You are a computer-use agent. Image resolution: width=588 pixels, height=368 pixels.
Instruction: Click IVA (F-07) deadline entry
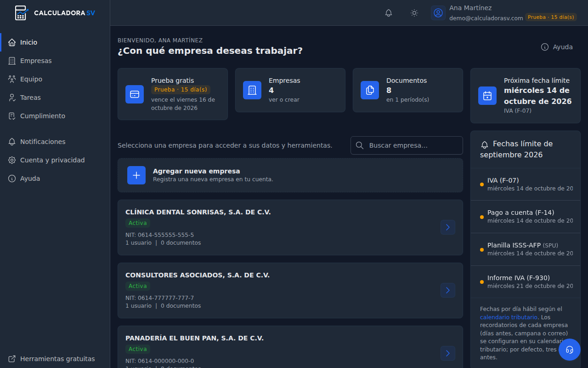[x=526, y=184]
